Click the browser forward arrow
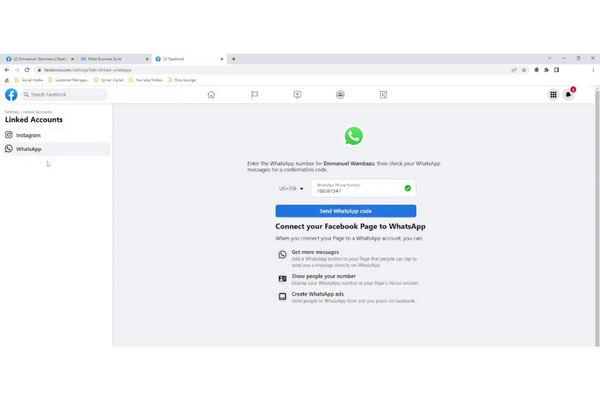The width and height of the screenshot is (600, 400). [x=17, y=70]
